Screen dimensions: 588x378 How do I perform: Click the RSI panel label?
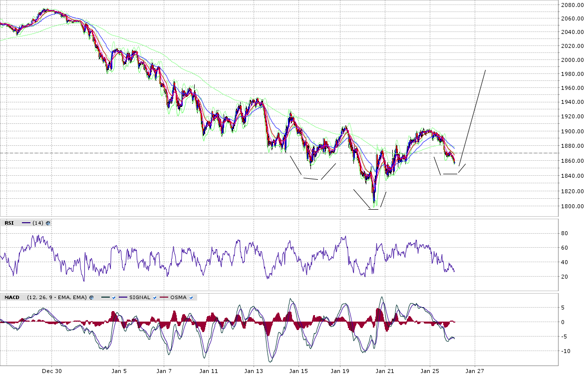click(9, 223)
